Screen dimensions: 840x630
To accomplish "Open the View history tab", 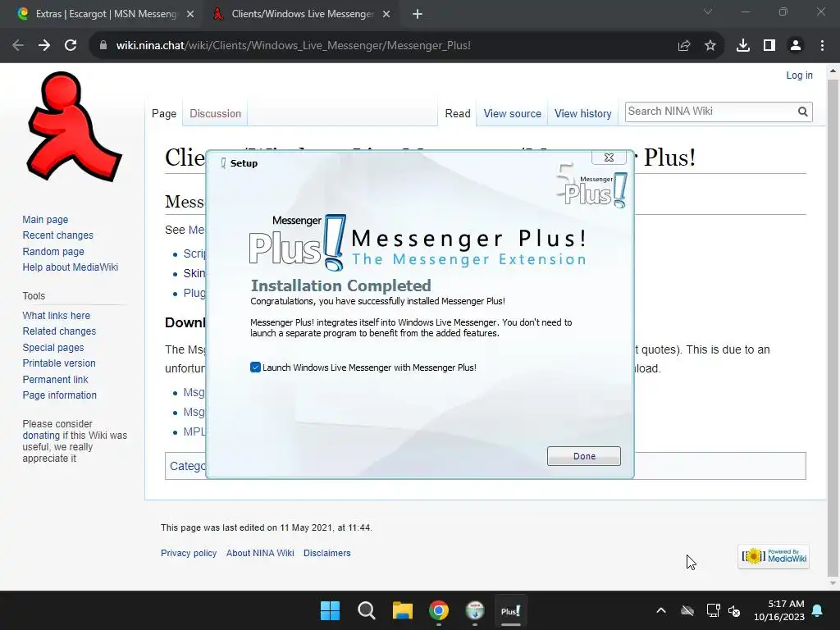I will pos(583,113).
